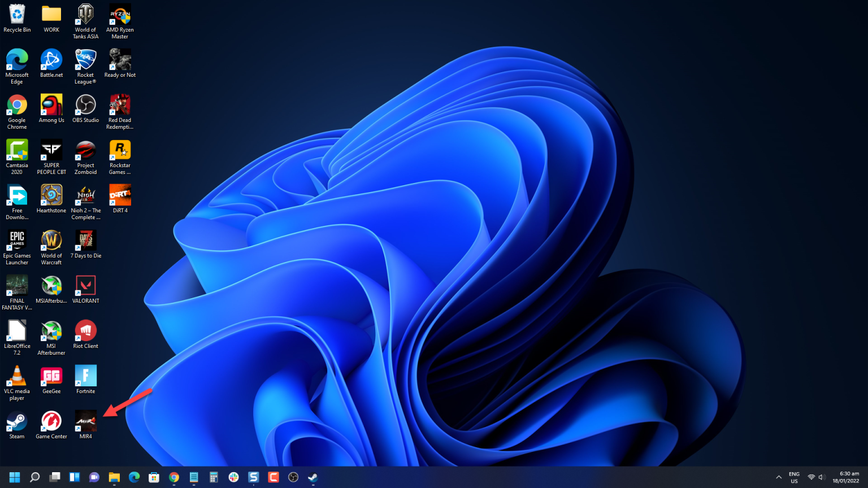Image resolution: width=868 pixels, height=488 pixels.
Task: Switch to Steam on the taskbar
Action: 313,477
